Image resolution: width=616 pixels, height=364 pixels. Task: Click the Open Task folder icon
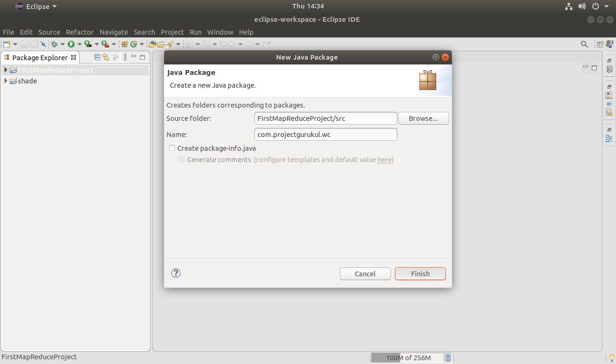161,44
